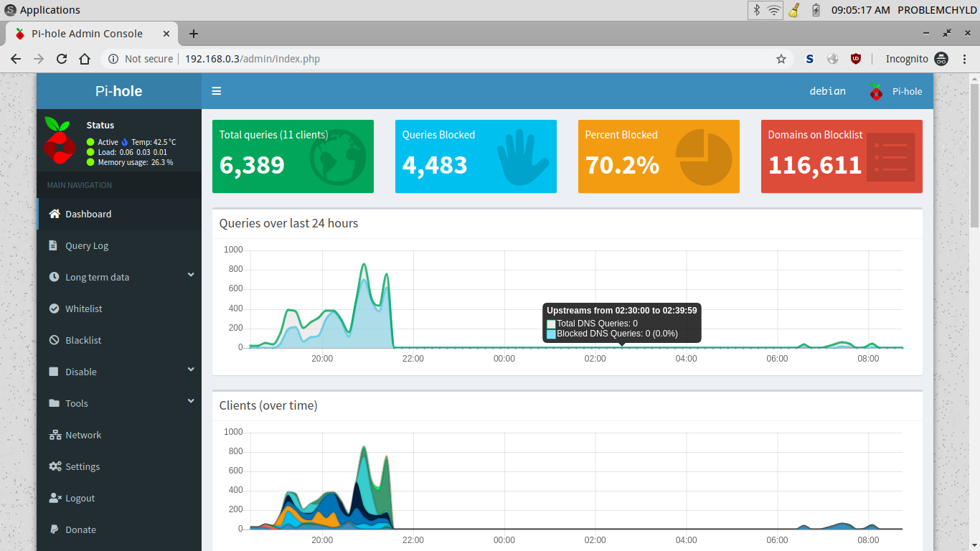The image size is (980, 551).
Task: Click the broom cleaner tray icon
Action: tap(794, 10)
